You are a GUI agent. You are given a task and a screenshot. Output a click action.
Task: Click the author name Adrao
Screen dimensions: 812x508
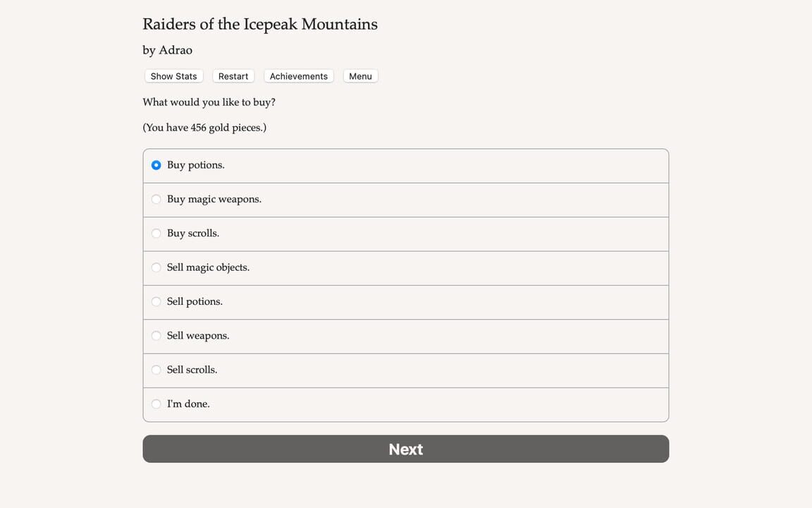click(x=177, y=49)
